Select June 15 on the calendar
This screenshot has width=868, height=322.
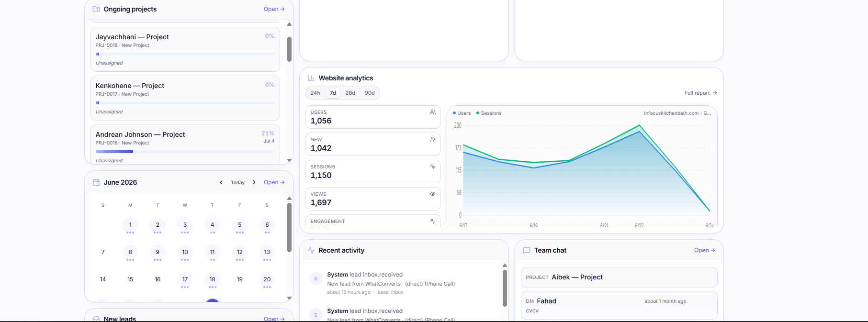click(130, 279)
